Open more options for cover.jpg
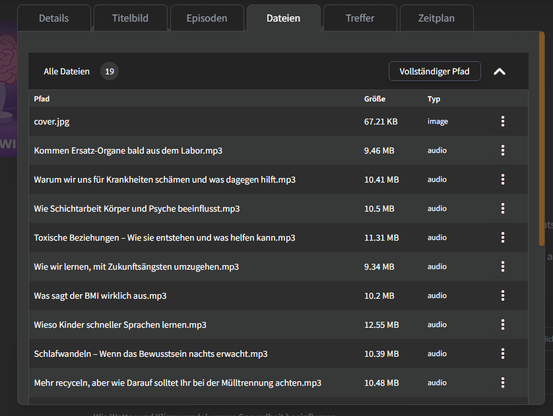This screenshot has width=553, height=416. (x=503, y=121)
